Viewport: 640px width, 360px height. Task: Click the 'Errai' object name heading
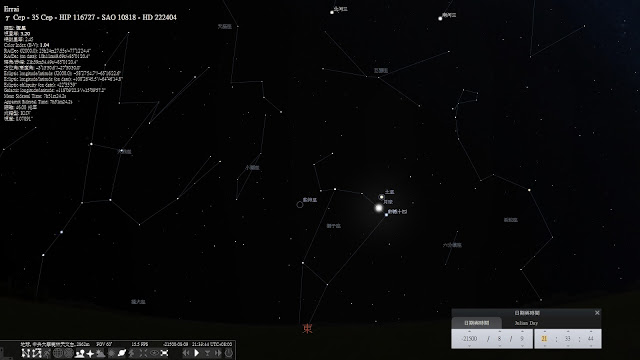[11, 9]
